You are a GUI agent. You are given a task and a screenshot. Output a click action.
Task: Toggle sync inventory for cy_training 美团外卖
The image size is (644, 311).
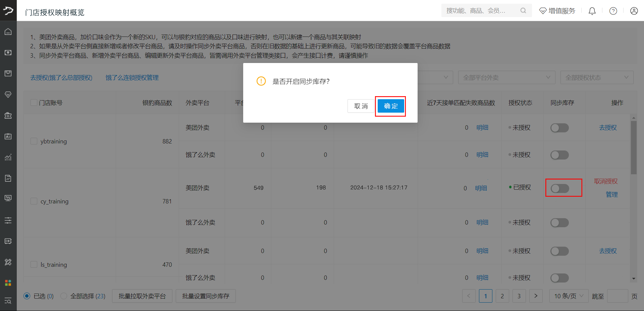click(x=559, y=188)
